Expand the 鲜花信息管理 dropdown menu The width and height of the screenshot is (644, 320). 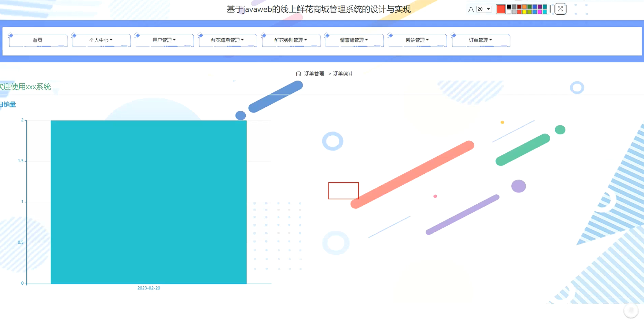tap(228, 40)
